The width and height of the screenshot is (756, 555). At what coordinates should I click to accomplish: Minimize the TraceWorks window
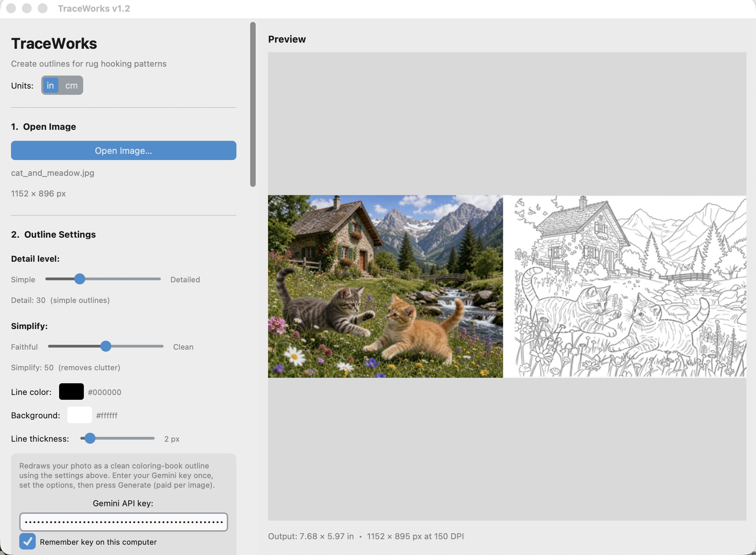(27, 8)
